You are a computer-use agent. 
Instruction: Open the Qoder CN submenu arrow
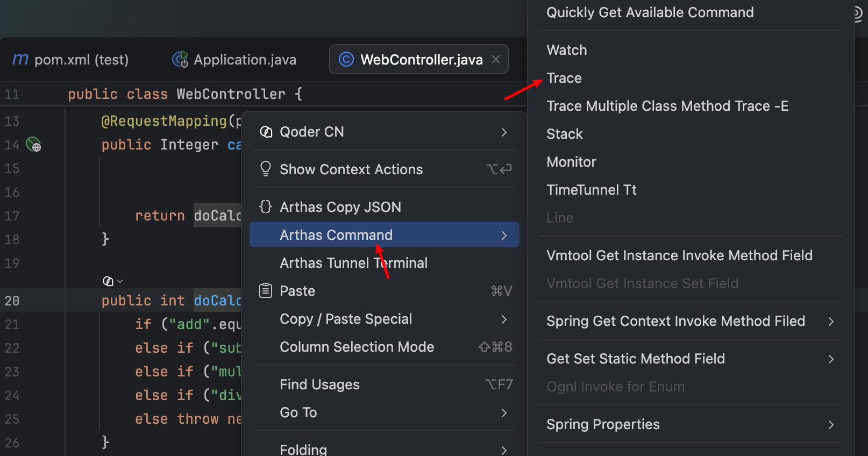[x=504, y=132]
